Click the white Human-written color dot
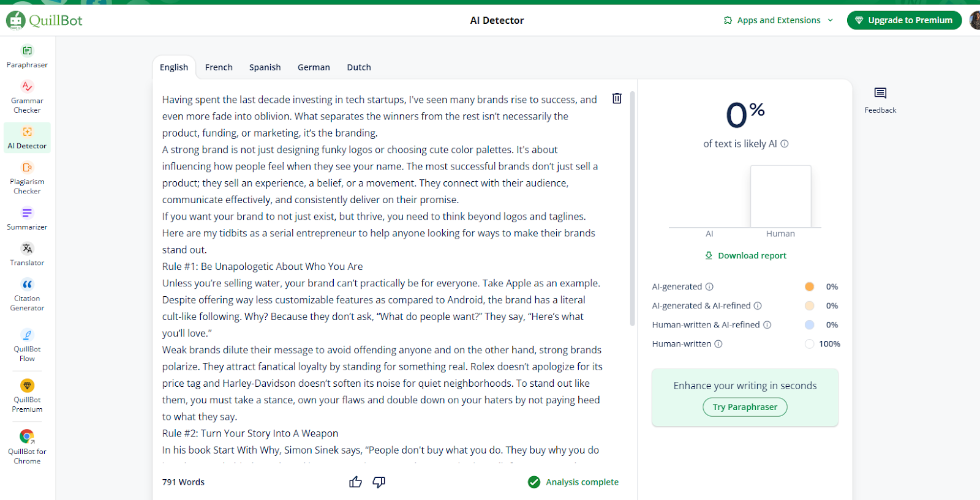This screenshot has width=980, height=500. point(809,344)
